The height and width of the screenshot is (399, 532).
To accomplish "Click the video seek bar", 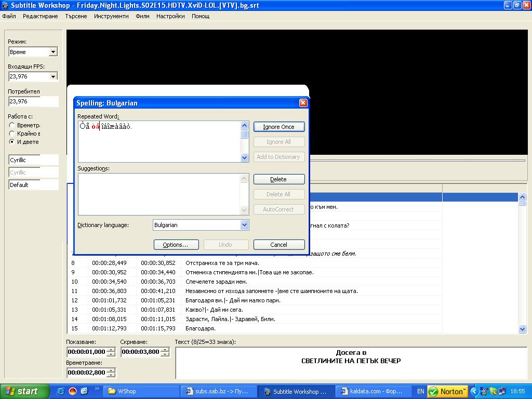I will pyautogui.click(x=417, y=160).
